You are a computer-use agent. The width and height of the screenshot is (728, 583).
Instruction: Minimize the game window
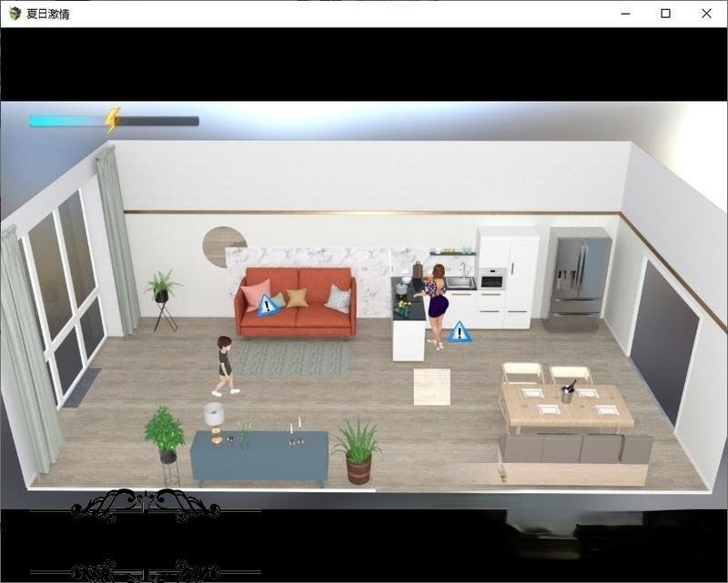click(x=625, y=14)
